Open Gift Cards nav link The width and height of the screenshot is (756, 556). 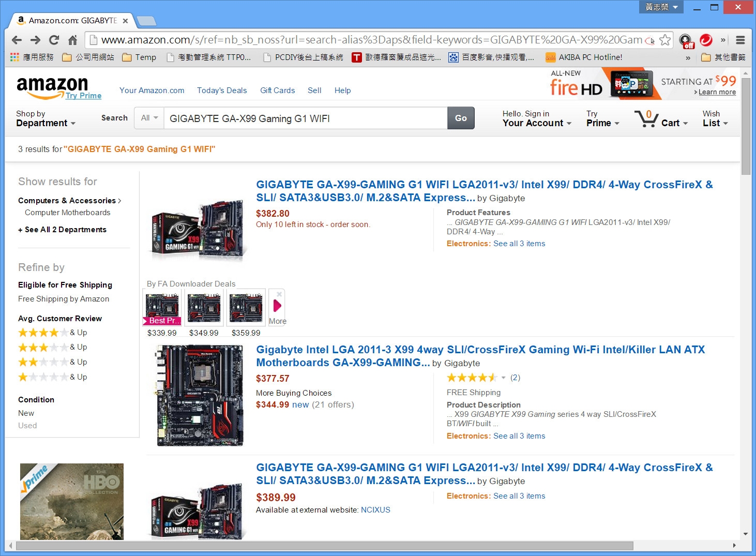point(278,91)
